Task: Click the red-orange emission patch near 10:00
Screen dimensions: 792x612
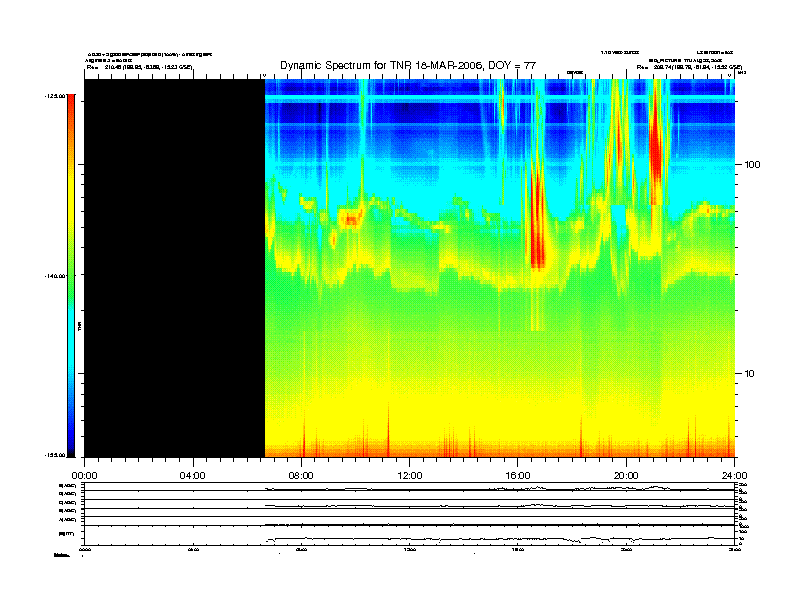Action: 351,219
